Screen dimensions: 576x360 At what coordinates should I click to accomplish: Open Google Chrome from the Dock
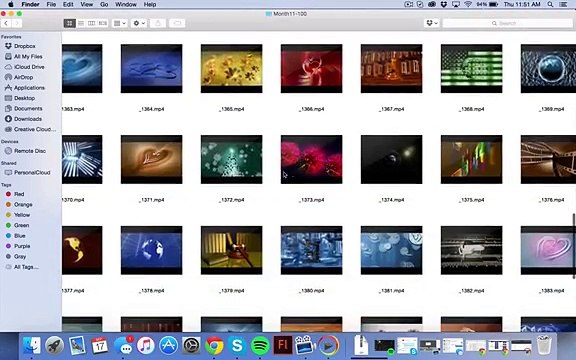(x=215, y=346)
